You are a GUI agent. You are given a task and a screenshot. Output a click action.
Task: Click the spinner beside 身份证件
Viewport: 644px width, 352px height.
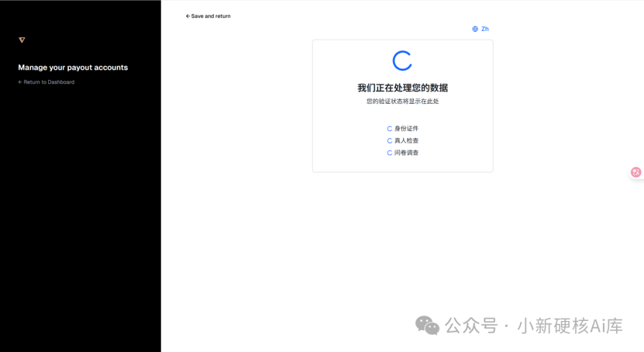click(389, 128)
